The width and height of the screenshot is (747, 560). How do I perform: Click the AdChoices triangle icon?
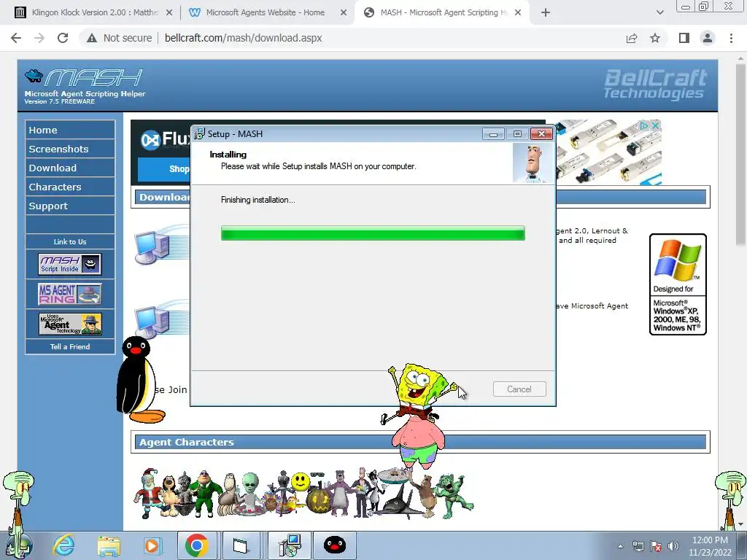644,125
